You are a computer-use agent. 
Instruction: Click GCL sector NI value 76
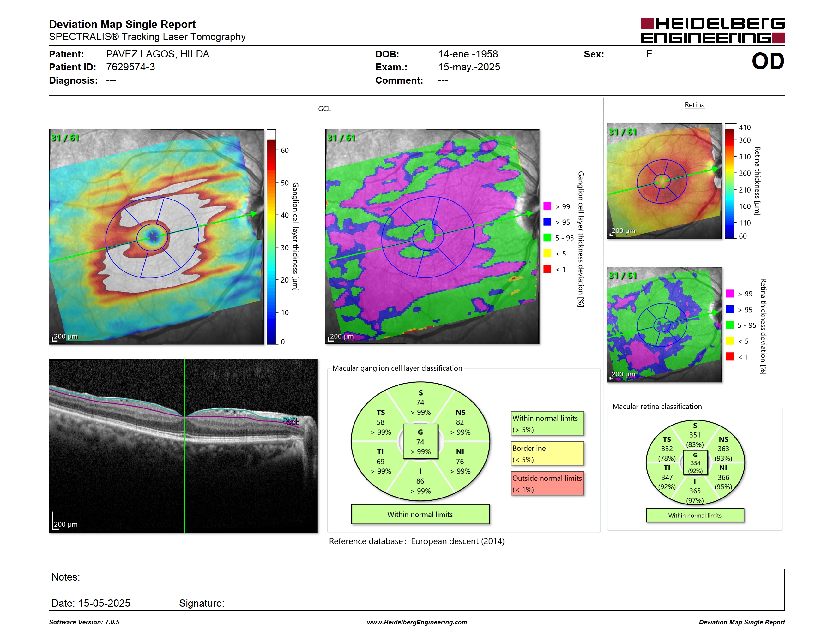(460, 462)
